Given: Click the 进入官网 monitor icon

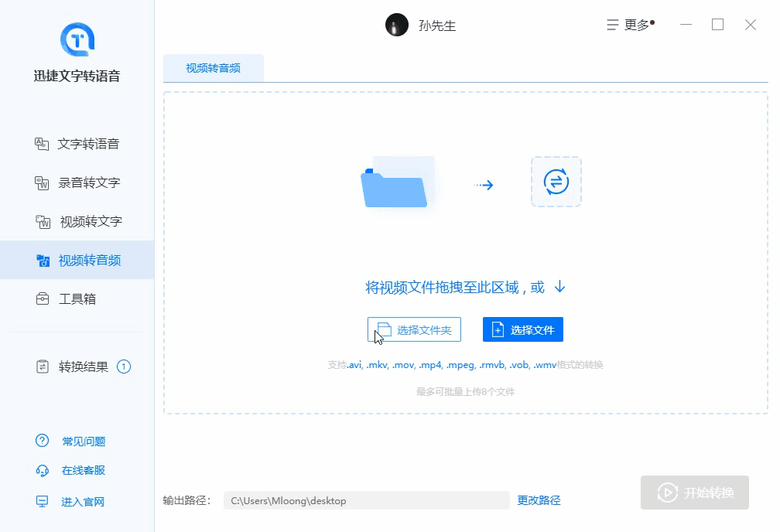Looking at the screenshot, I should click(x=43, y=501).
